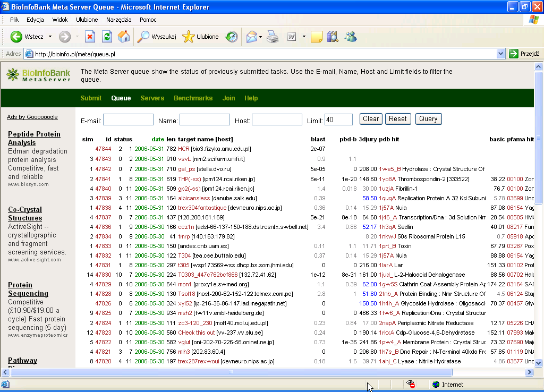
Task: Click the Back (Wstecz) arrow icon
Action: pos(16,37)
